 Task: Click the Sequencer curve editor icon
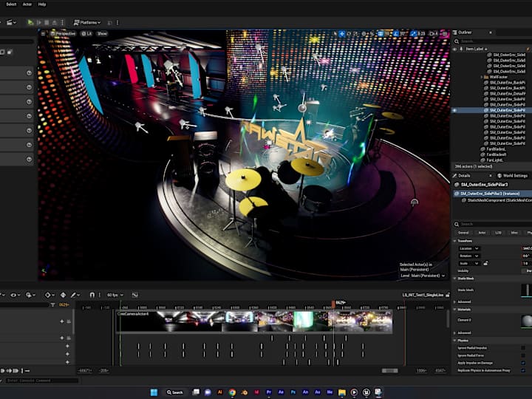point(135,295)
